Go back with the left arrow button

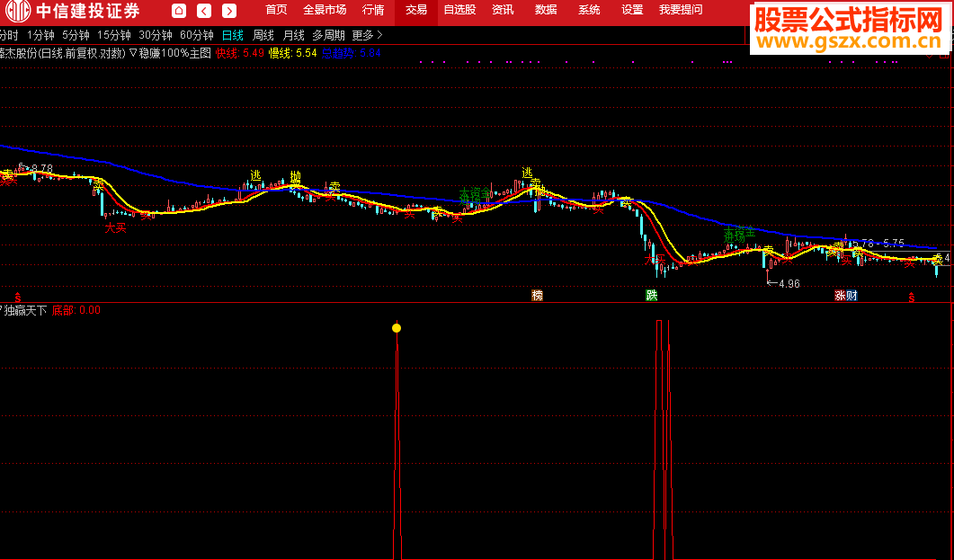click(x=204, y=10)
